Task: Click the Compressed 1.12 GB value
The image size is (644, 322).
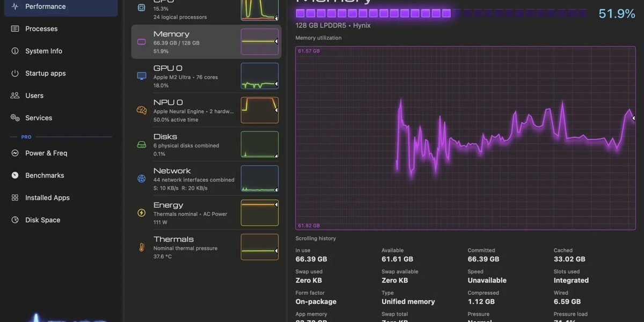Action: point(481,302)
